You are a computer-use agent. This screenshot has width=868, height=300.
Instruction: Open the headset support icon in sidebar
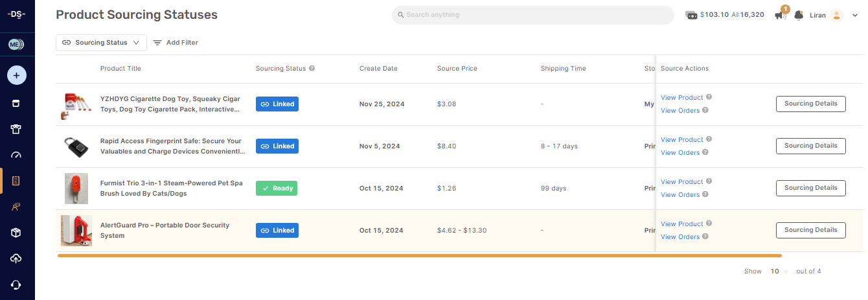[x=17, y=284]
